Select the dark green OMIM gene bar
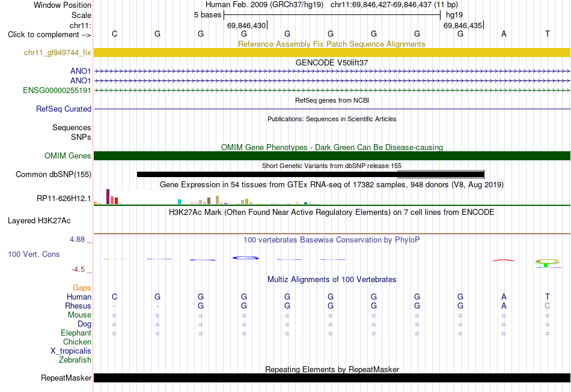The width and height of the screenshot is (571, 392). (332, 155)
